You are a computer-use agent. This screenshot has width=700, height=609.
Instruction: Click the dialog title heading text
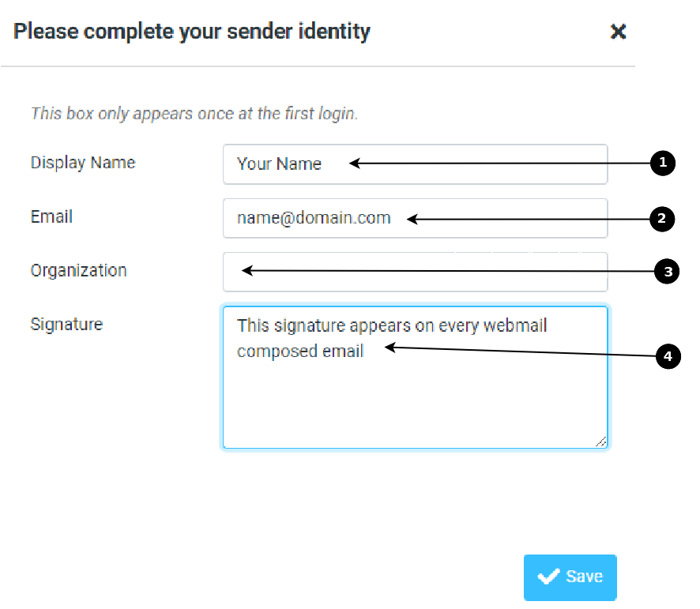[x=191, y=32]
